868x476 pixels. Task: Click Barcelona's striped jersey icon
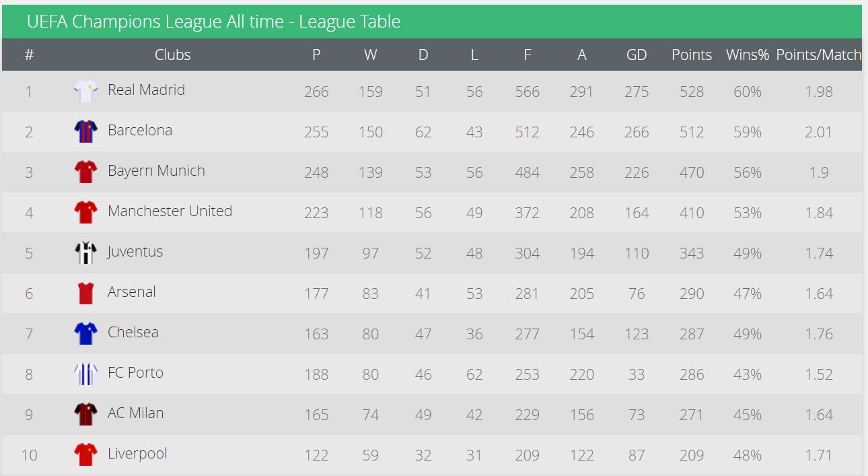[x=85, y=131]
